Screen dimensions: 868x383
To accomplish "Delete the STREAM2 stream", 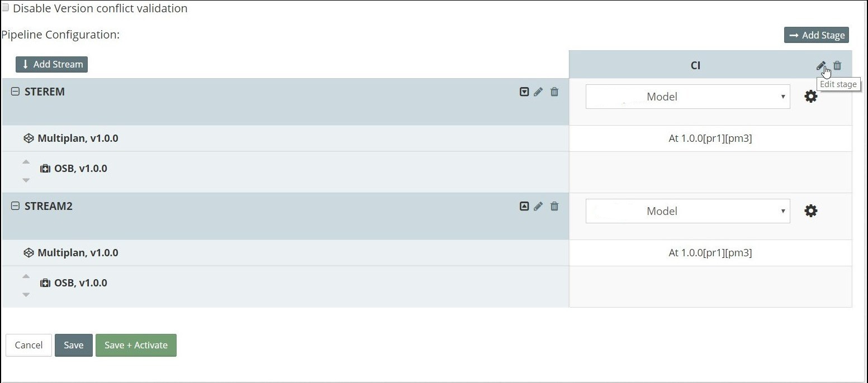I will [554, 207].
